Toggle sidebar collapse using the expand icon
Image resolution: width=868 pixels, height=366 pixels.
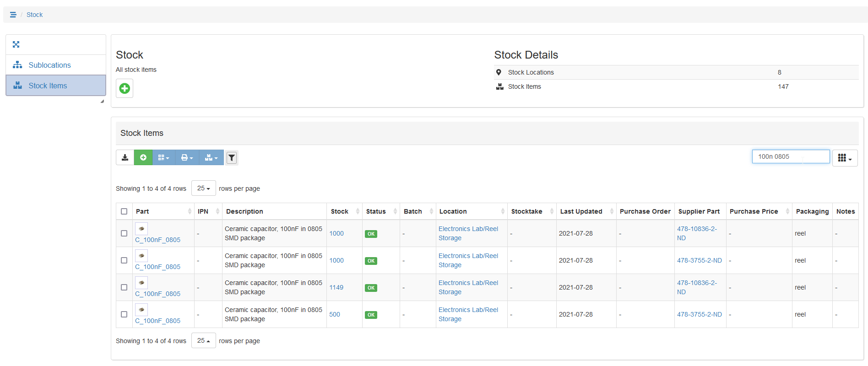click(x=16, y=44)
